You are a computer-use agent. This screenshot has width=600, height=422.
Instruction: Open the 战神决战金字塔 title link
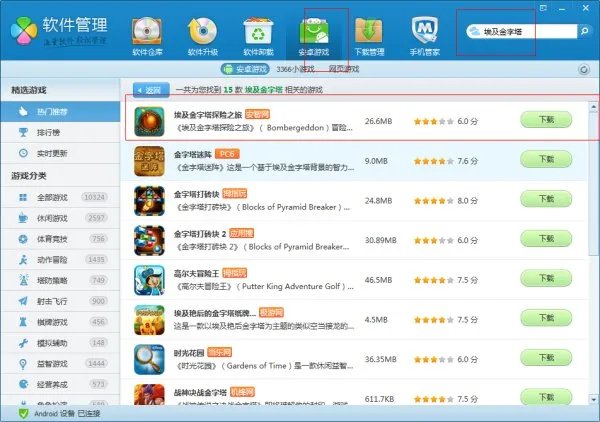point(201,393)
